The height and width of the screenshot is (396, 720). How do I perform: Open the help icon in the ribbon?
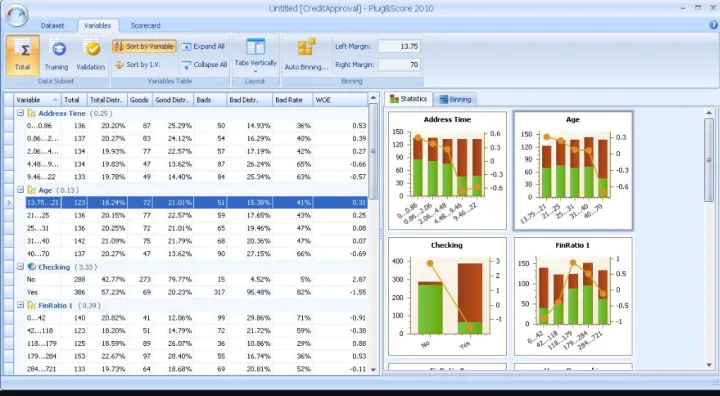713,25
